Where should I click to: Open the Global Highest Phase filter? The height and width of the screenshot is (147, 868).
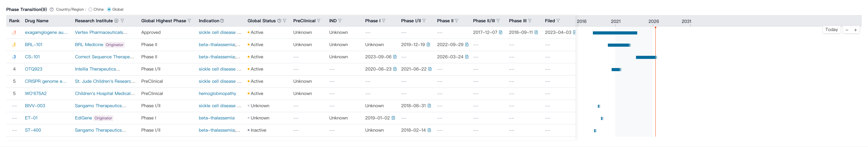(x=189, y=21)
